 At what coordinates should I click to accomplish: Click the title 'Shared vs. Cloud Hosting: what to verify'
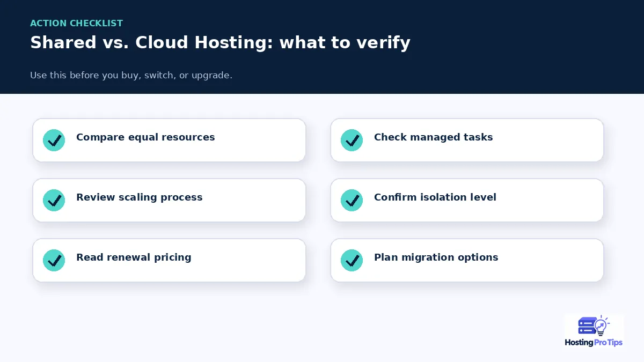coord(220,43)
